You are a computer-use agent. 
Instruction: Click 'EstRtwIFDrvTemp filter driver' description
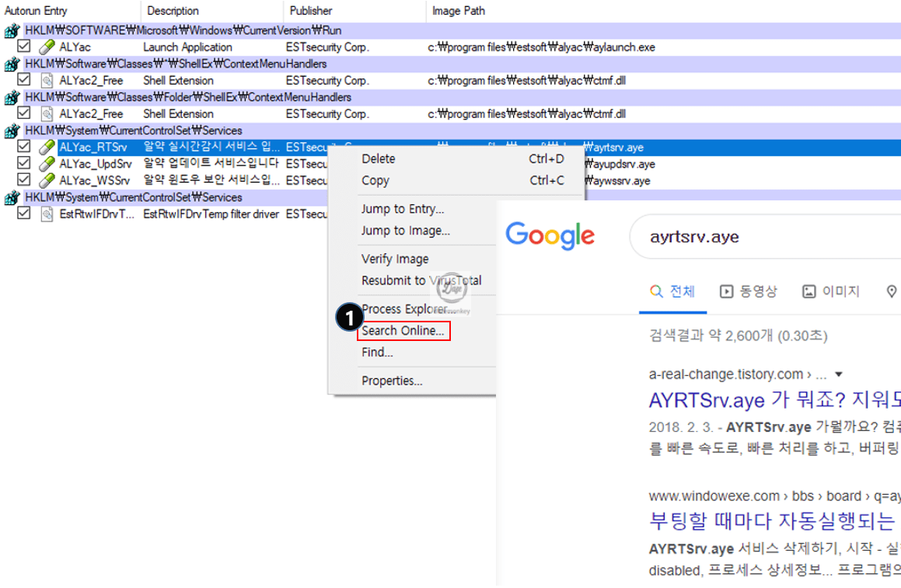click(x=211, y=214)
